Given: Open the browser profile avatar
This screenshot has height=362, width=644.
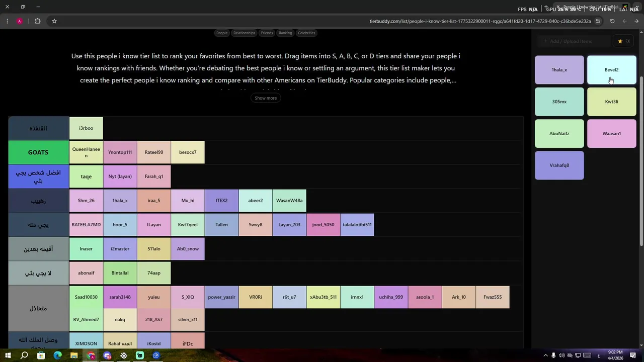Looking at the screenshot, I should coord(19,21).
